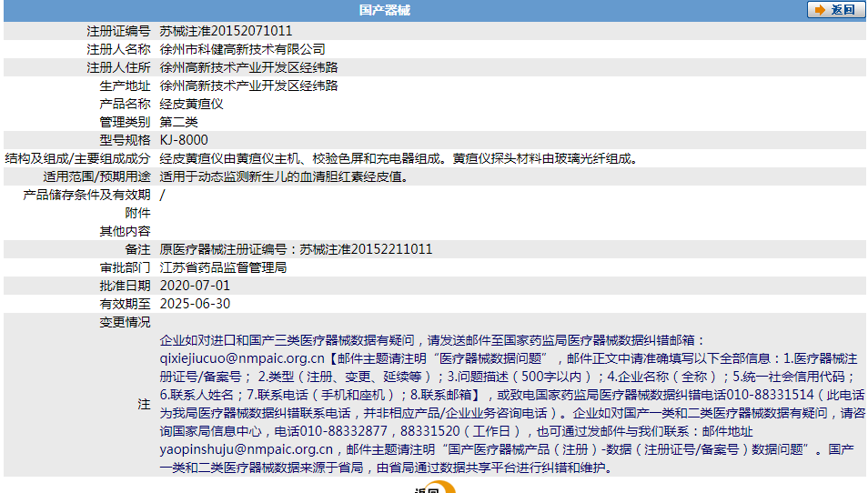This screenshot has height=493, width=868.
Task: Click the 变更情况 label
Action: 126,322
